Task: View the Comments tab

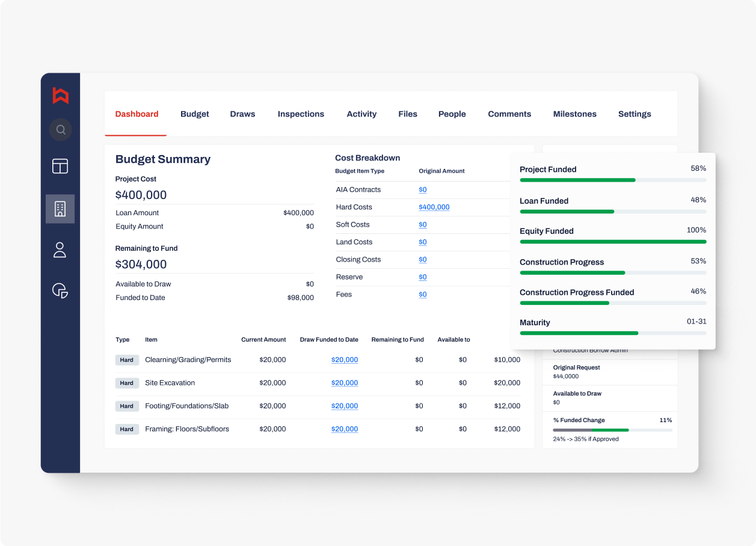Action: click(x=509, y=114)
